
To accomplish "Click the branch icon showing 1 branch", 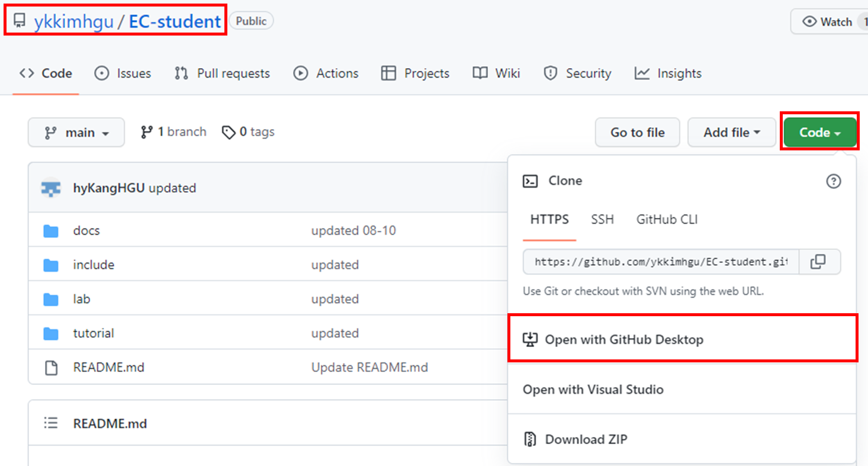I will pos(147,132).
